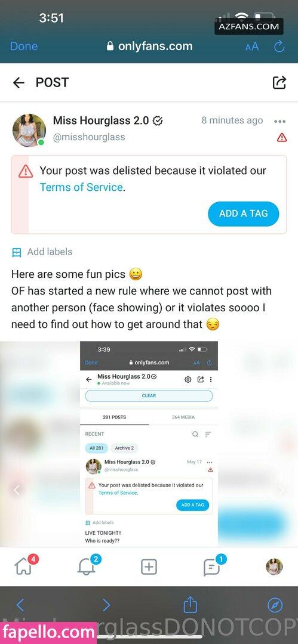Tap the red warning triangle under timestamp
This screenshot has width=298, height=644.
tap(282, 138)
